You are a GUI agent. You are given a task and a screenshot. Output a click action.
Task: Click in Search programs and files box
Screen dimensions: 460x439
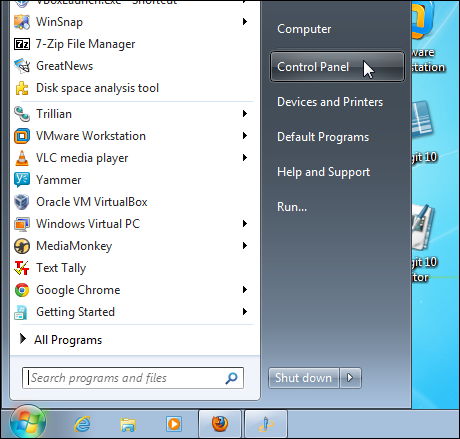(x=133, y=378)
